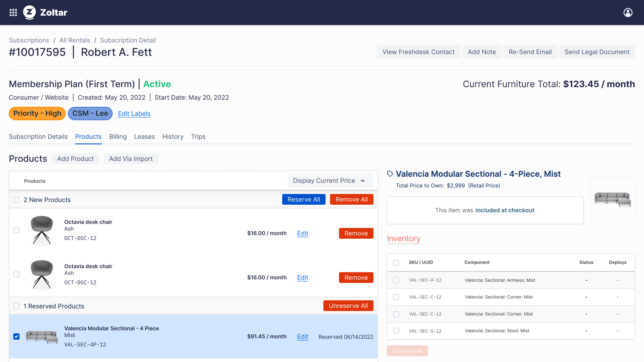Click the Valencia sectional product thumbnail
Screen dimensions: 644x362
pos(42,336)
